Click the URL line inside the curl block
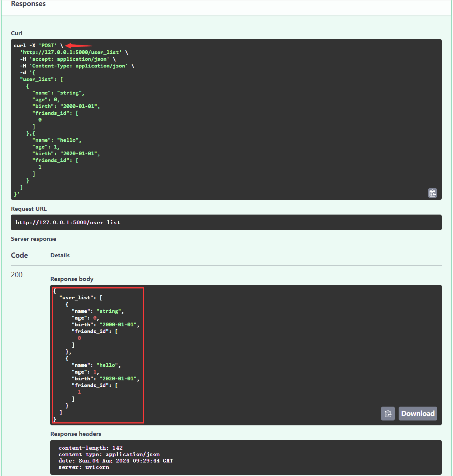The height and width of the screenshot is (476, 453). [71, 52]
